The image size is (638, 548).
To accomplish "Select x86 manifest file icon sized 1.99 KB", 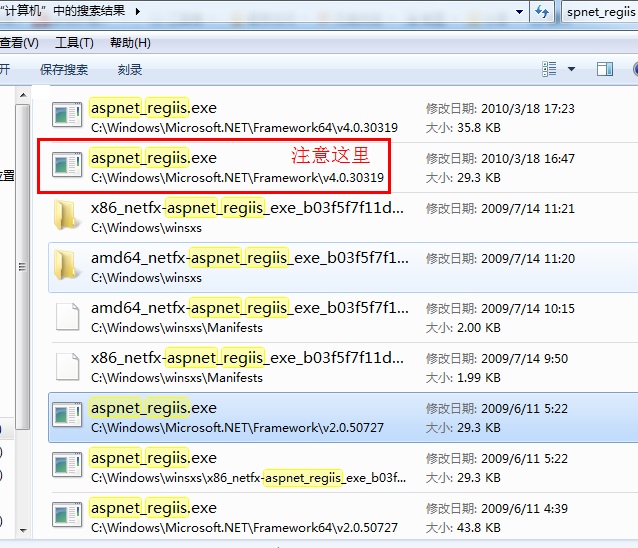I will point(68,367).
